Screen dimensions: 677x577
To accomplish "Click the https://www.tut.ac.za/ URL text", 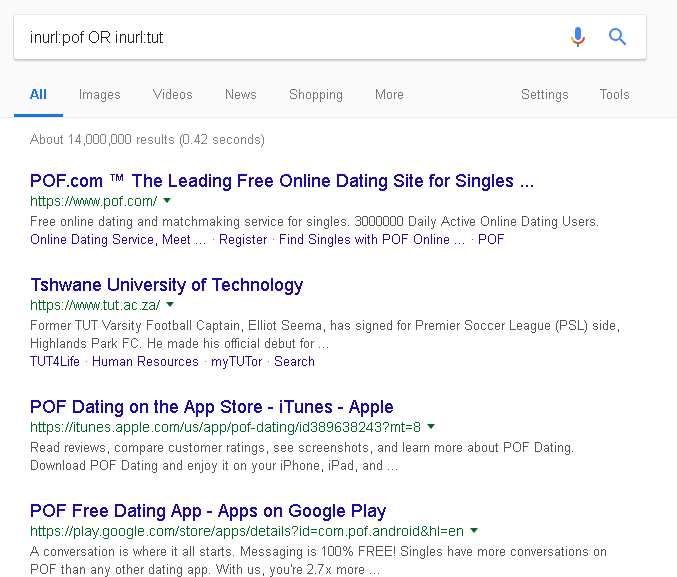I will [95, 305].
